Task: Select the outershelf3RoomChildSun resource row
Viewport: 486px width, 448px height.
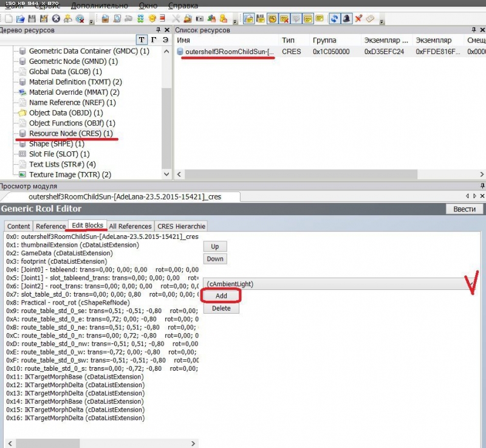Action: pos(229,52)
